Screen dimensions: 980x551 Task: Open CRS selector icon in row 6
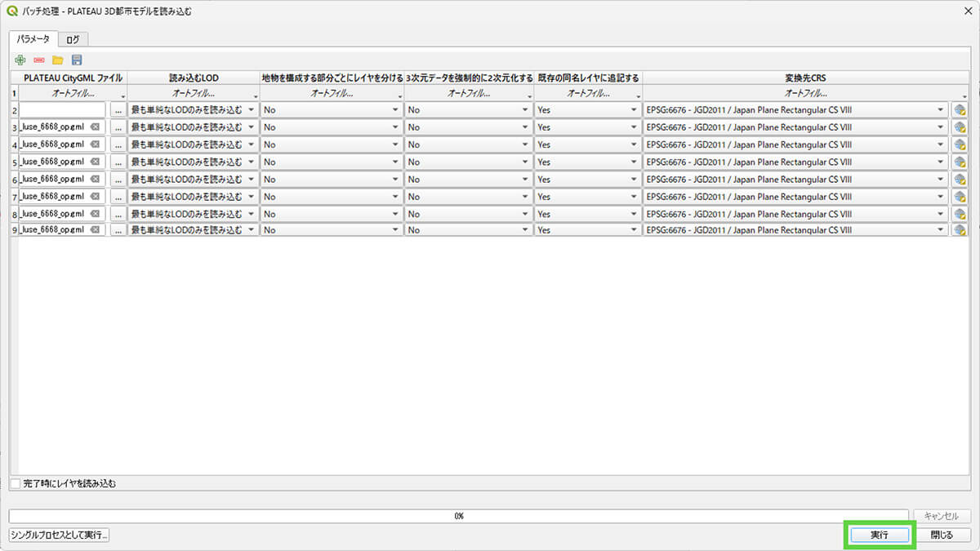pyautogui.click(x=960, y=179)
